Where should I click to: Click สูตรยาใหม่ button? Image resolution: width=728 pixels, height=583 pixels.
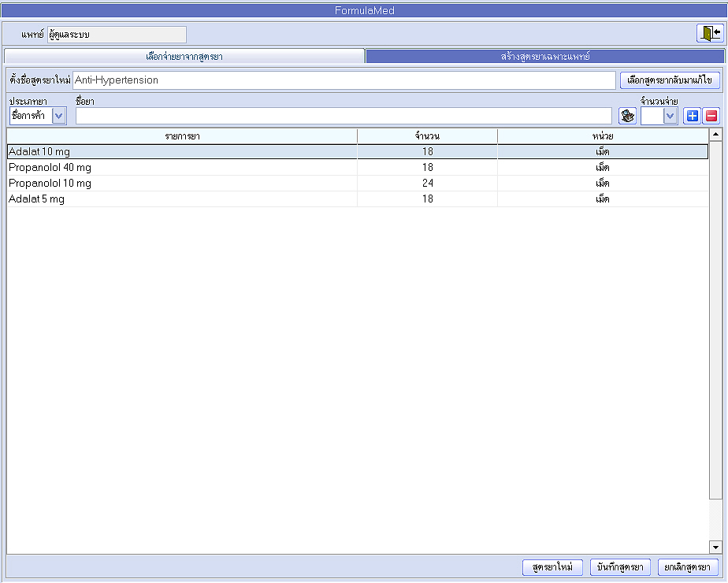click(x=552, y=566)
